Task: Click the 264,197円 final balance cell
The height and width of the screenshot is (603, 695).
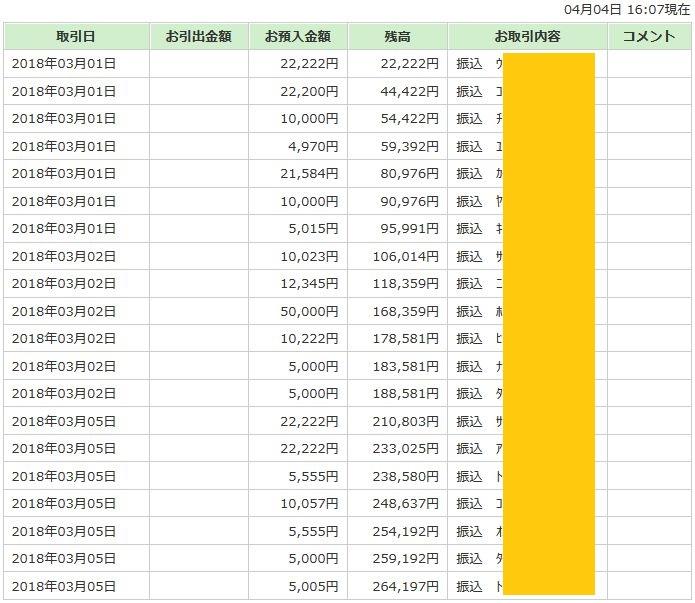Action: pyautogui.click(x=406, y=586)
